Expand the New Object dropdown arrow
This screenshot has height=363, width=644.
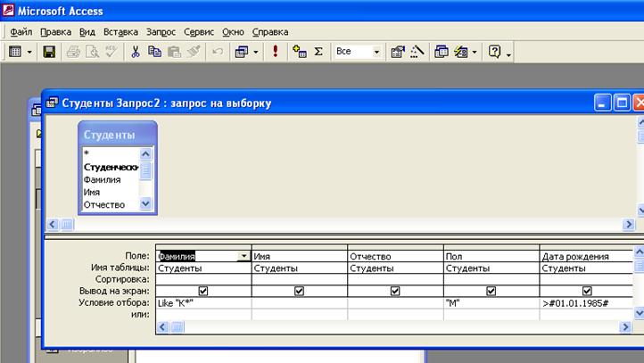pos(475,52)
